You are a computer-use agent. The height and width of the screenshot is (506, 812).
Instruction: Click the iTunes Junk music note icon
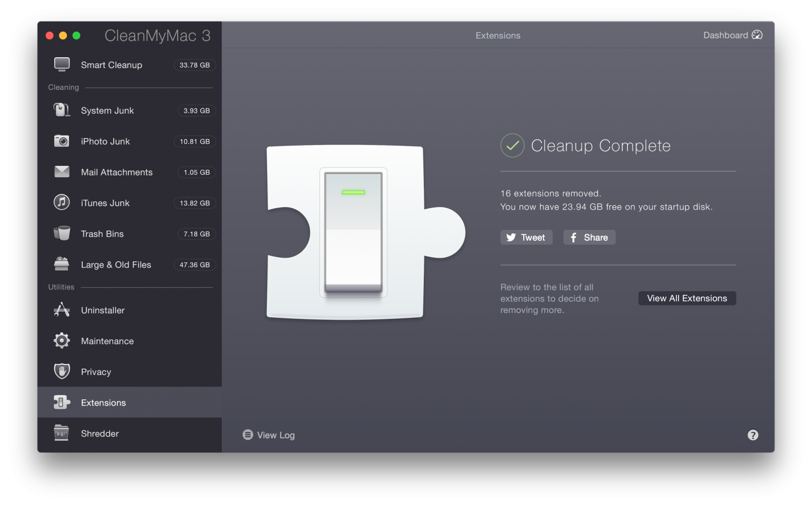[62, 203]
